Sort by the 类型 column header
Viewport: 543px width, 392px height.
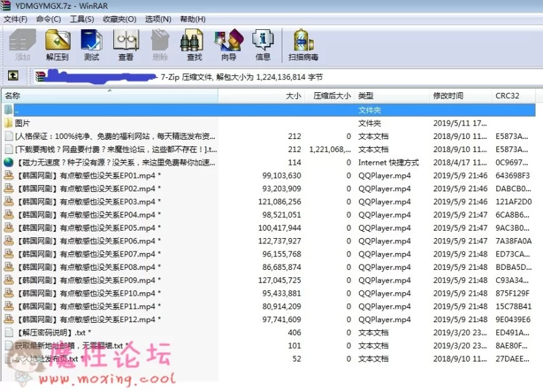tap(392, 96)
